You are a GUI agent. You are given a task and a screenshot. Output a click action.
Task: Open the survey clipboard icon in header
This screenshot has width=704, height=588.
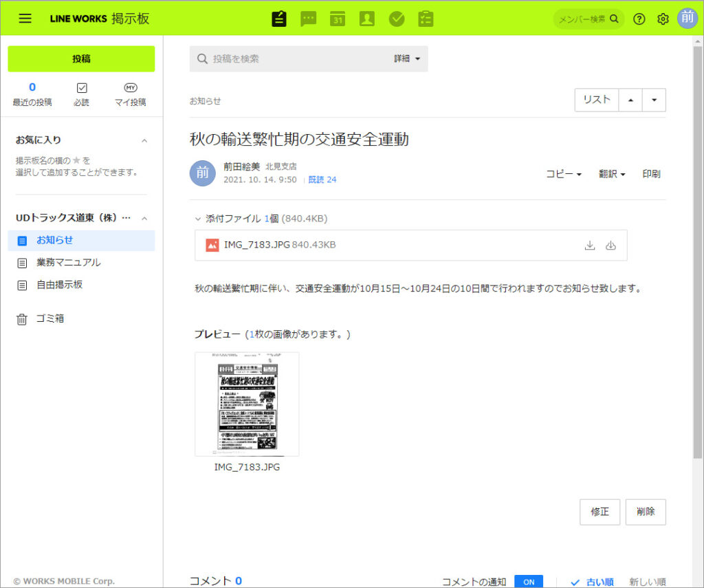tap(426, 19)
